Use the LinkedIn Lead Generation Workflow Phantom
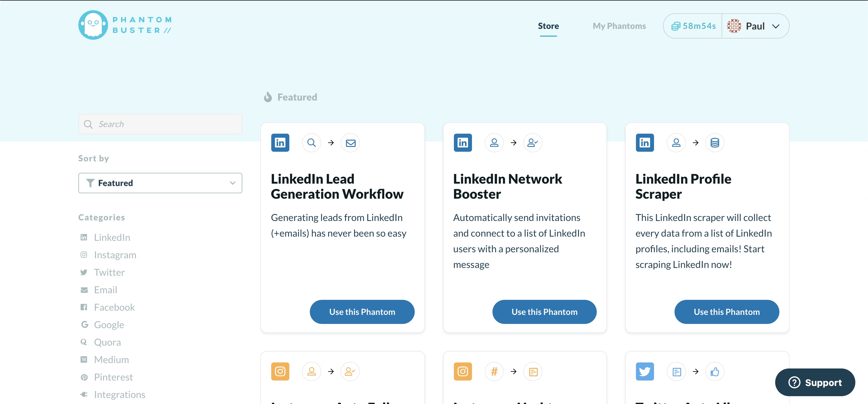 362,312
